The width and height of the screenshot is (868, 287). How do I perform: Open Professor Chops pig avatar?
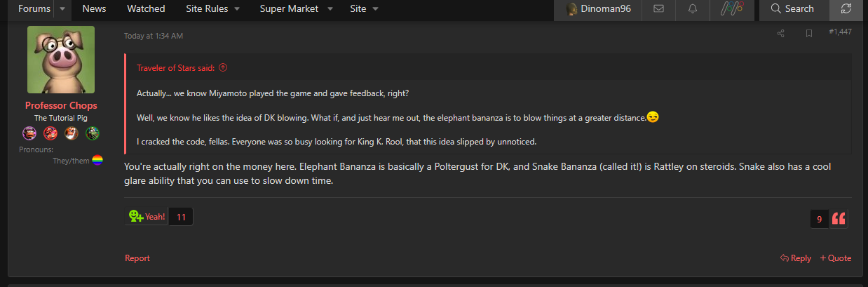[x=61, y=60]
